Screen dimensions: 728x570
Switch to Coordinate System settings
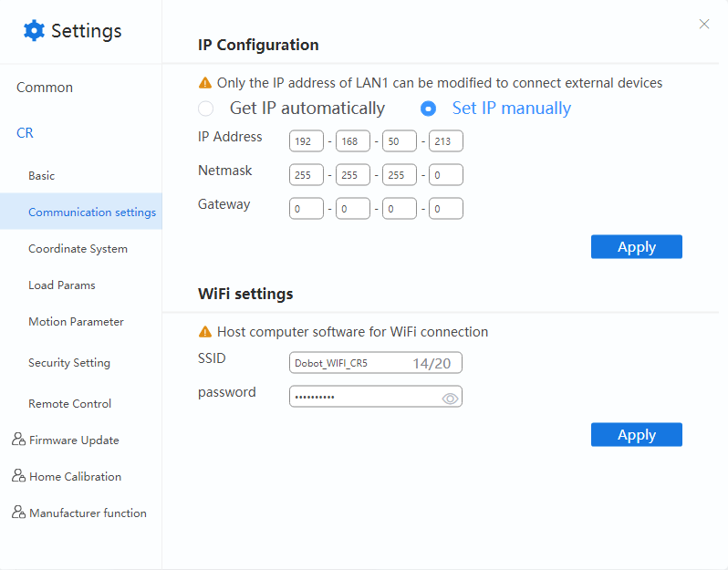78,248
